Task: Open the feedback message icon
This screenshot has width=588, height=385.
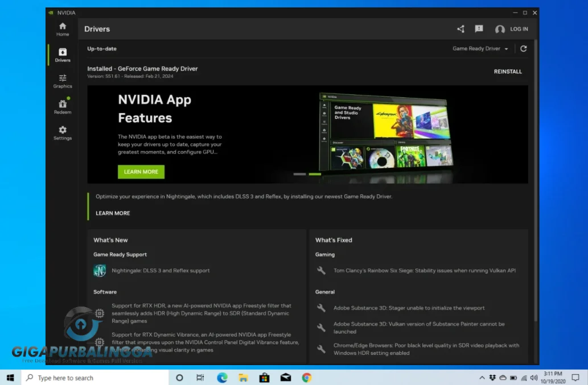Action: [479, 29]
